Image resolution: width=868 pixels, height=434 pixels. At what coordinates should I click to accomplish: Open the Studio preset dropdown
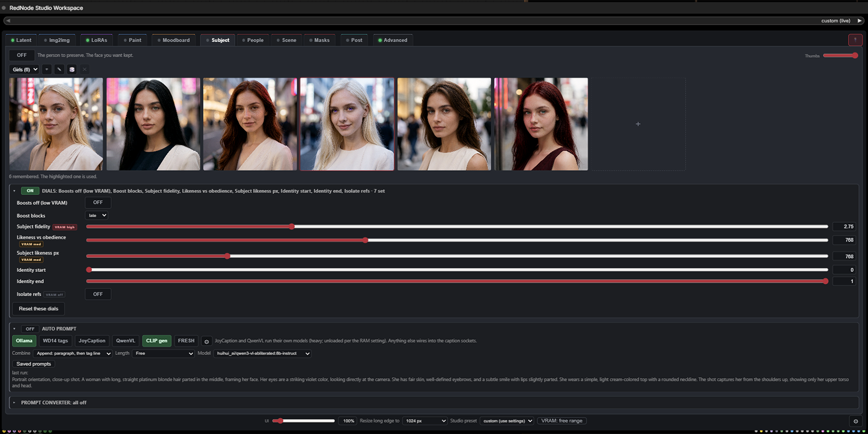(x=506, y=421)
